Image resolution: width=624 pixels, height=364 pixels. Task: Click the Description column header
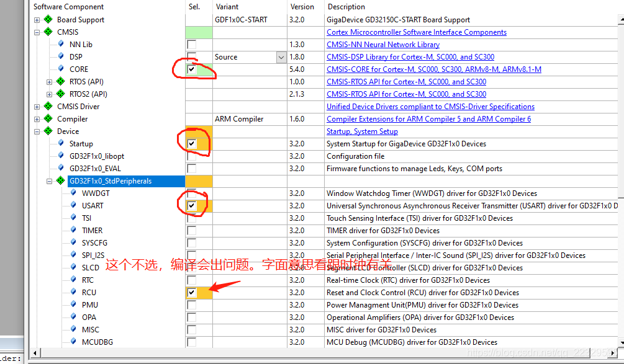pos(346,7)
